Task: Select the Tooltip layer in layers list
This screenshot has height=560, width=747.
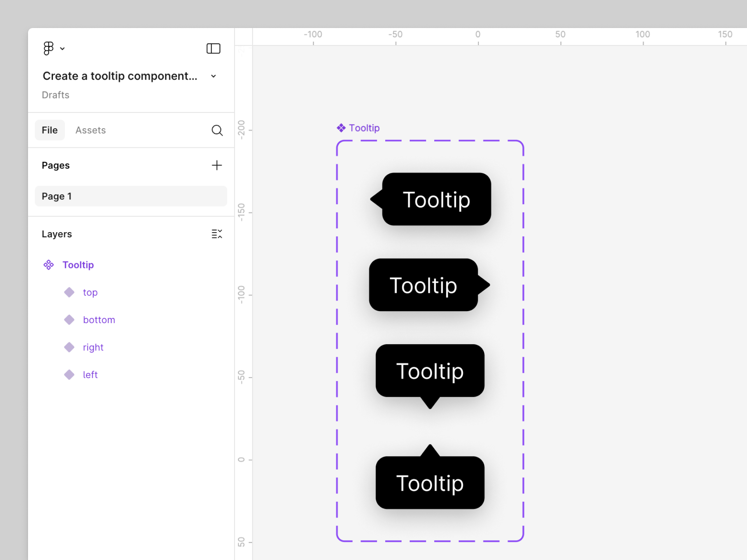Action: (x=78, y=265)
